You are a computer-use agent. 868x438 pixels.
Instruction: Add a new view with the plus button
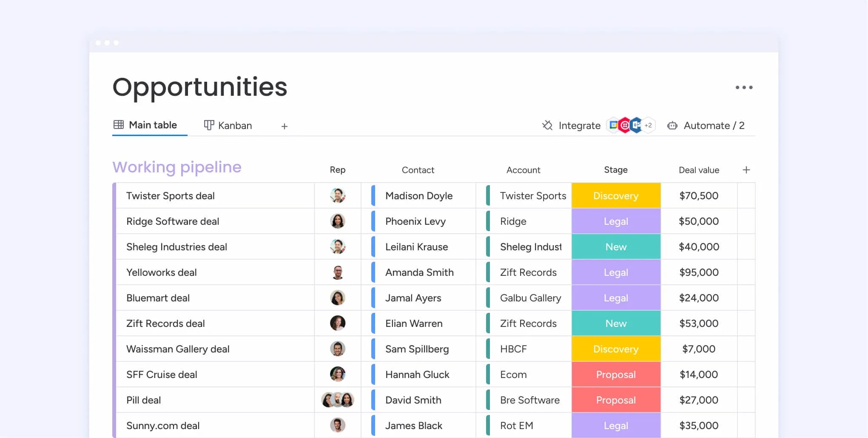284,126
